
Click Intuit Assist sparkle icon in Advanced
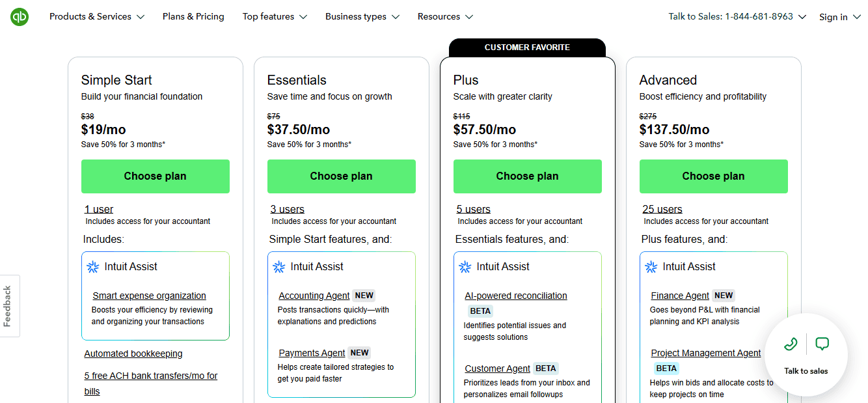pyautogui.click(x=651, y=267)
